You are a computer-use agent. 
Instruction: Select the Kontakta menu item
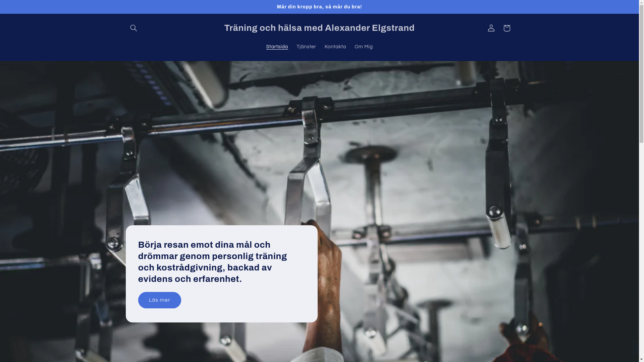click(335, 47)
